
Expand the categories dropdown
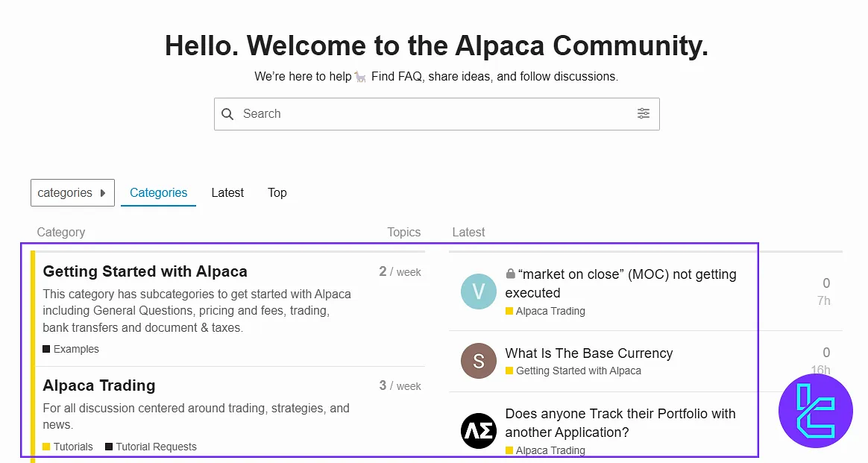click(72, 192)
